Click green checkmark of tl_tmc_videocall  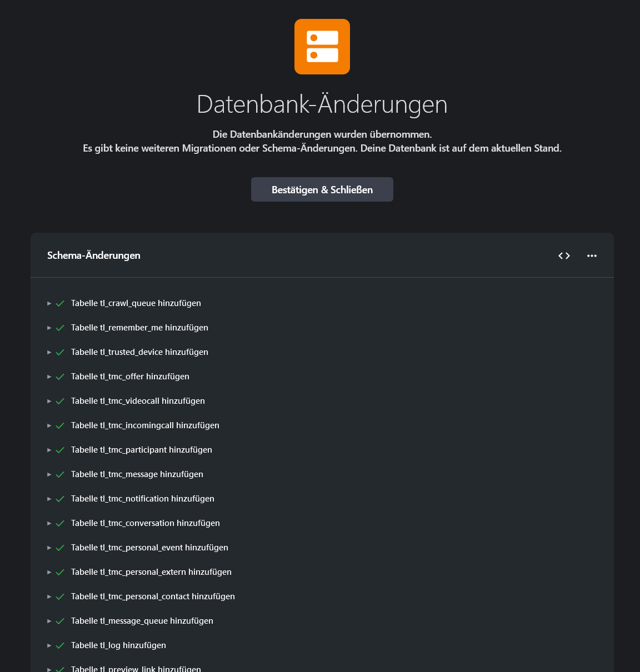[x=60, y=401]
